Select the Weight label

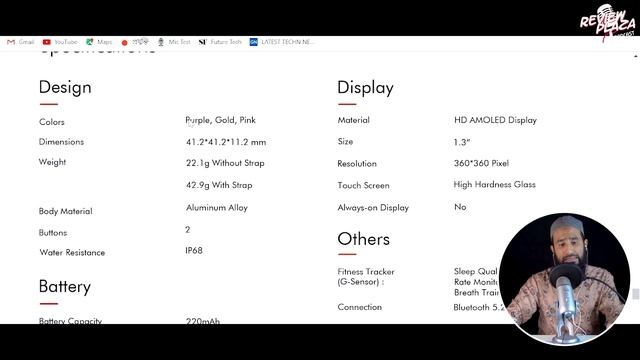[52, 162]
